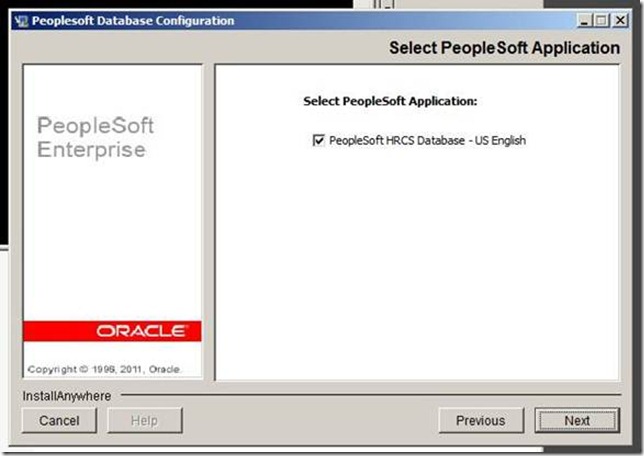Cancel the database configuration wizard

[59, 420]
